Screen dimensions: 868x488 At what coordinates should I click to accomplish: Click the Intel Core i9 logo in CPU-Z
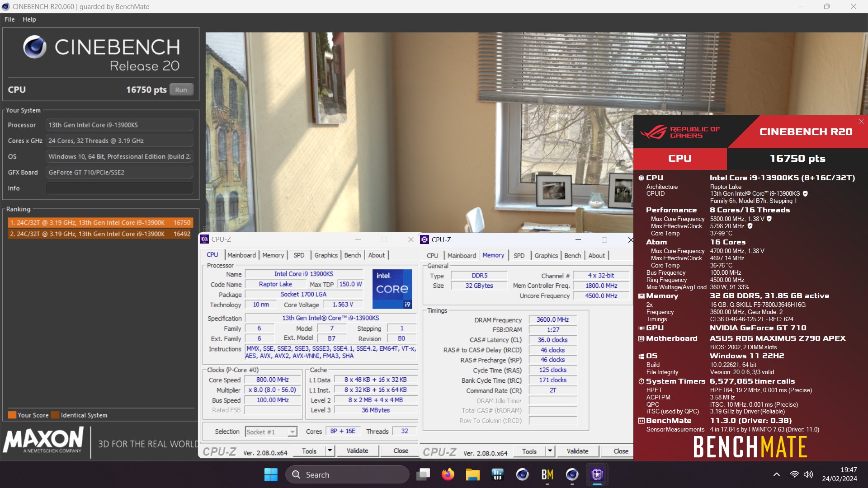(392, 289)
